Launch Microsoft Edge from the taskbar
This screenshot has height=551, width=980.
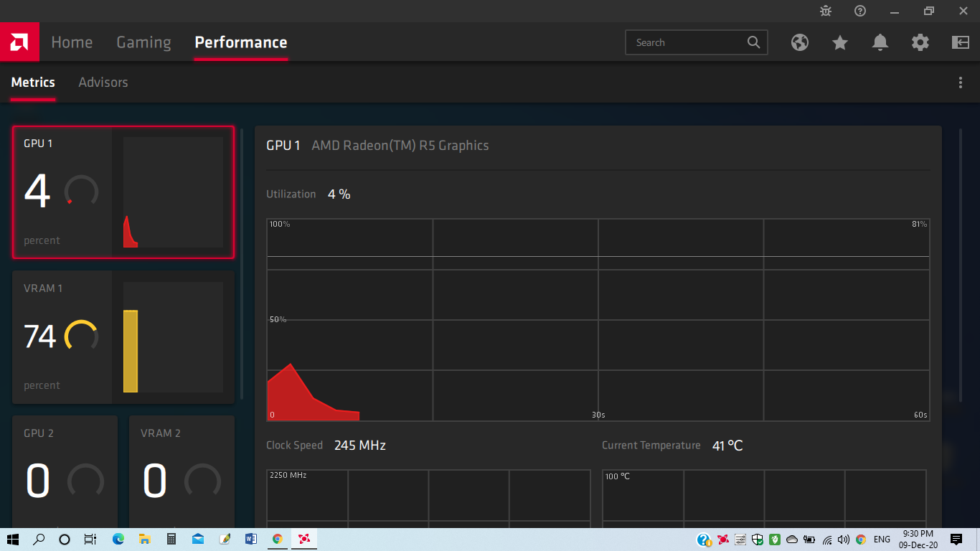pos(118,540)
